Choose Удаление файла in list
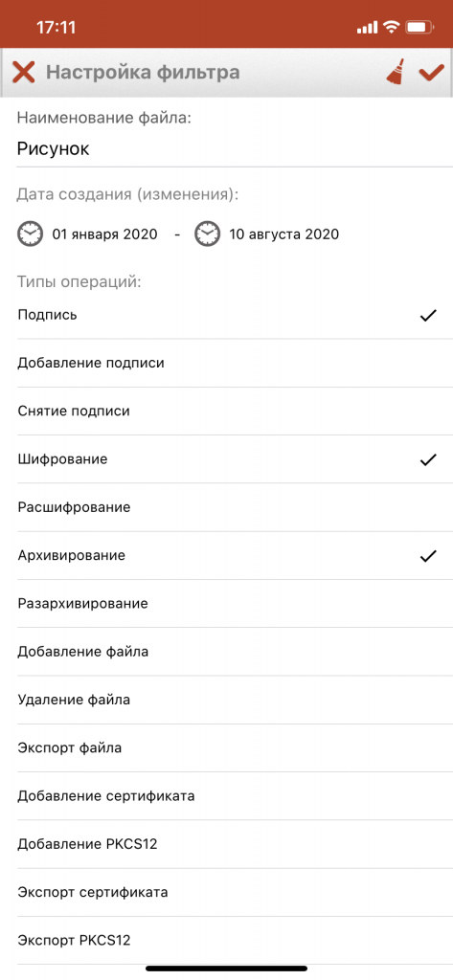This screenshot has height=980, width=453. [226, 700]
